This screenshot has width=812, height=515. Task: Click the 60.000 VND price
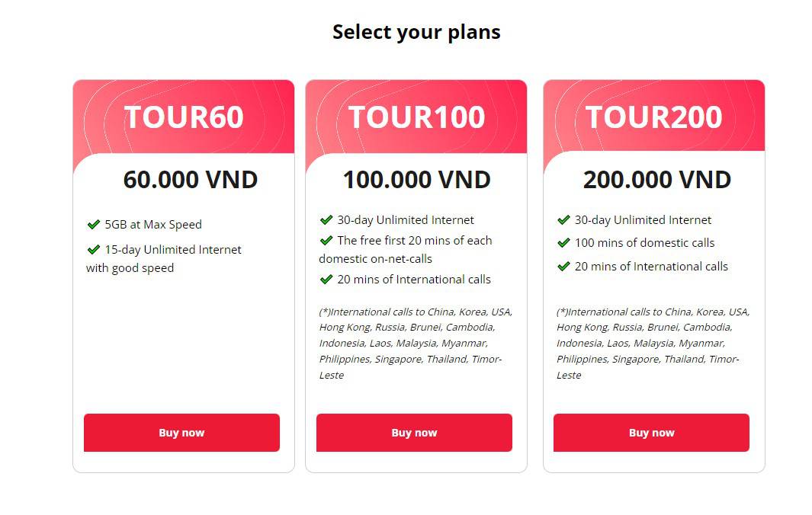pos(191,180)
